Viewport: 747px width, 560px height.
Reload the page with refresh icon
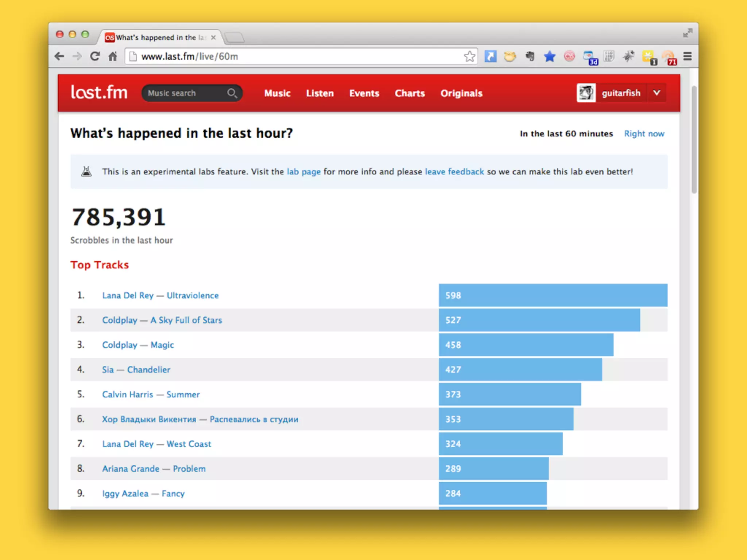(x=95, y=57)
